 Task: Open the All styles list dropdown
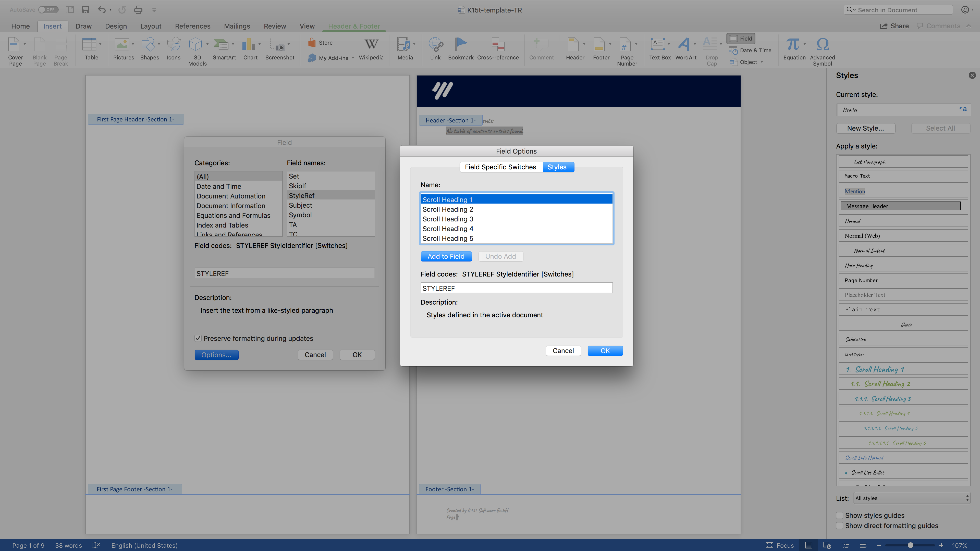point(912,498)
